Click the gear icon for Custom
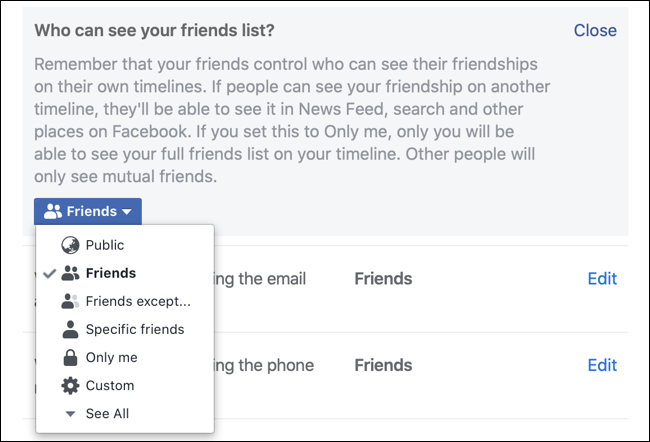Viewport: 650px width, 442px height. point(70,385)
